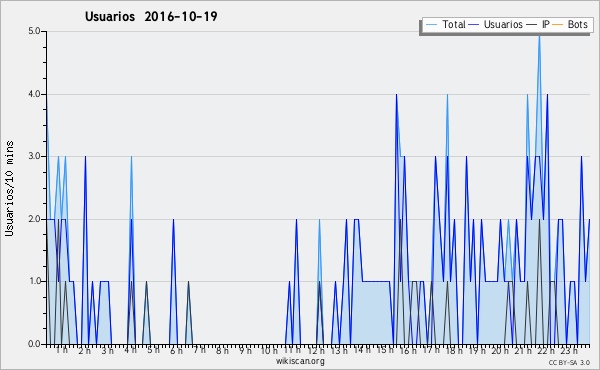This screenshot has height=370, width=600.
Task: Click the light blue Total line swatch
Action: (x=431, y=25)
